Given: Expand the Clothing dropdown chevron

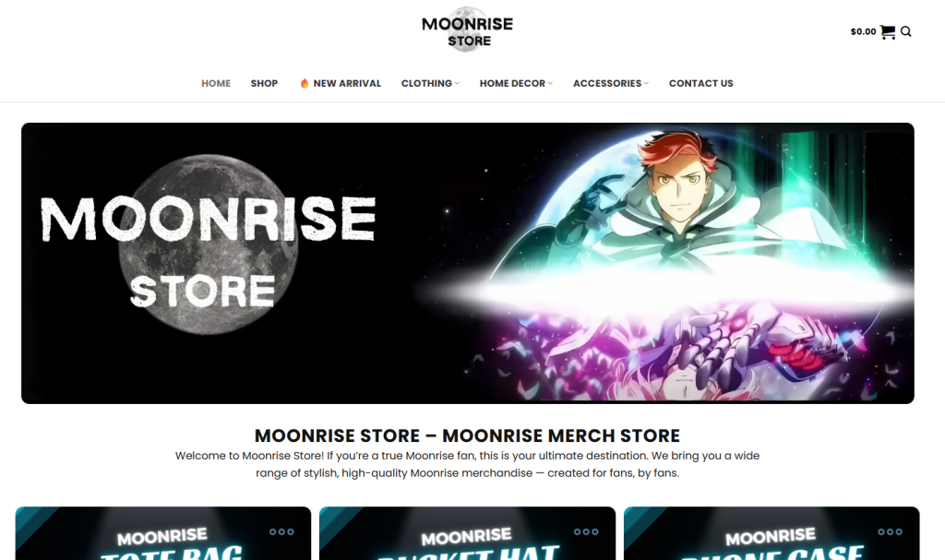Looking at the screenshot, I should click(457, 83).
